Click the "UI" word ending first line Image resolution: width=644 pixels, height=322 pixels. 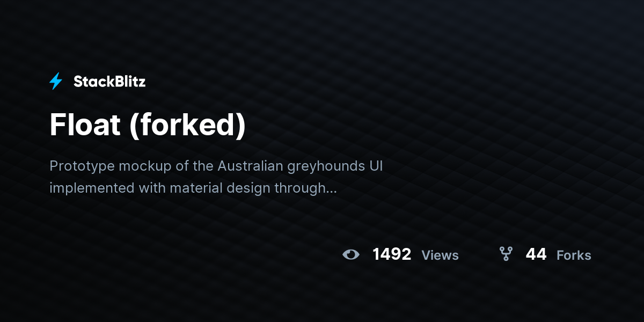pyautogui.click(x=376, y=166)
